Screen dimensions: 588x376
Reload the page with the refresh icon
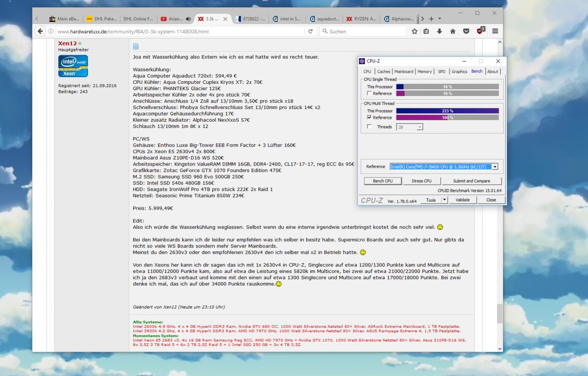pos(311,32)
